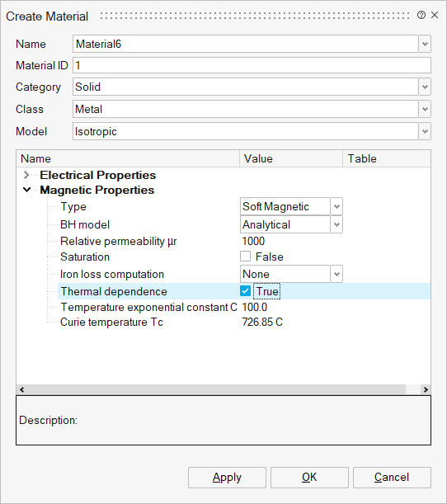Expand the Electrical Properties section
This screenshot has height=504, width=447.
(x=26, y=175)
